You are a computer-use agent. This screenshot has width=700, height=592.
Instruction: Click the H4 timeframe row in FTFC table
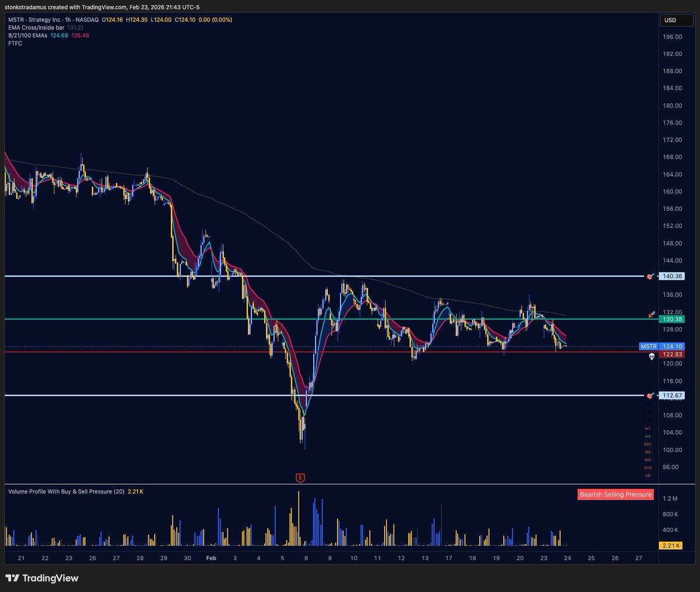point(647,436)
